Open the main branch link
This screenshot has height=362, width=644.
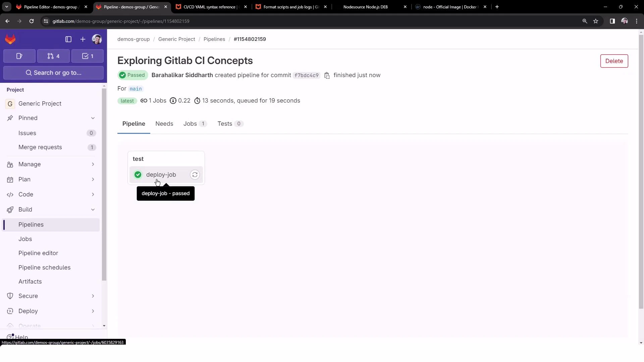coord(136,89)
